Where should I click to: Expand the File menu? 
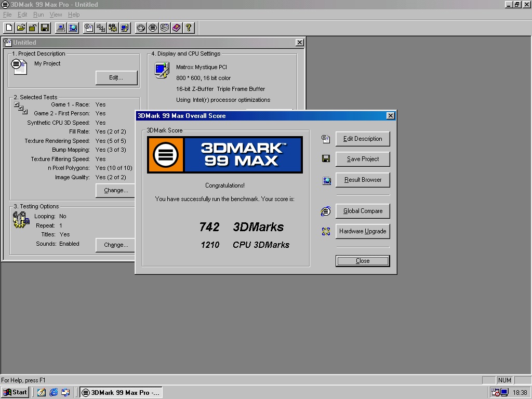coord(8,15)
